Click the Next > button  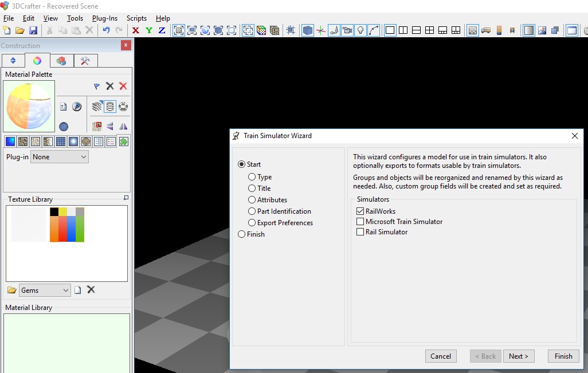click(519, 356)
